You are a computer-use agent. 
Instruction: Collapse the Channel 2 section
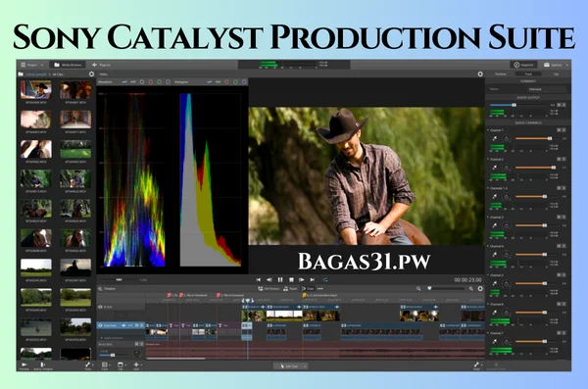click(x=487, y=159)
